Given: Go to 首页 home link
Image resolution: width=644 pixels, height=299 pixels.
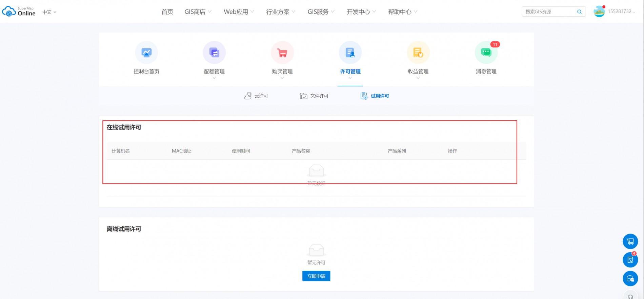Looking at the screenshot, I should (x=167, y=12).
